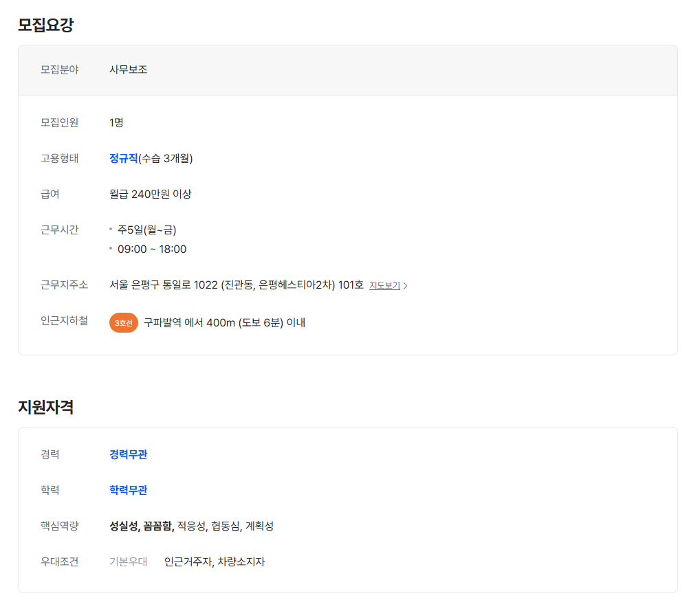This screenshot has width=700, height=600.
Task: Click the 1명 recruitment headcount value
Action: point(116,123)
